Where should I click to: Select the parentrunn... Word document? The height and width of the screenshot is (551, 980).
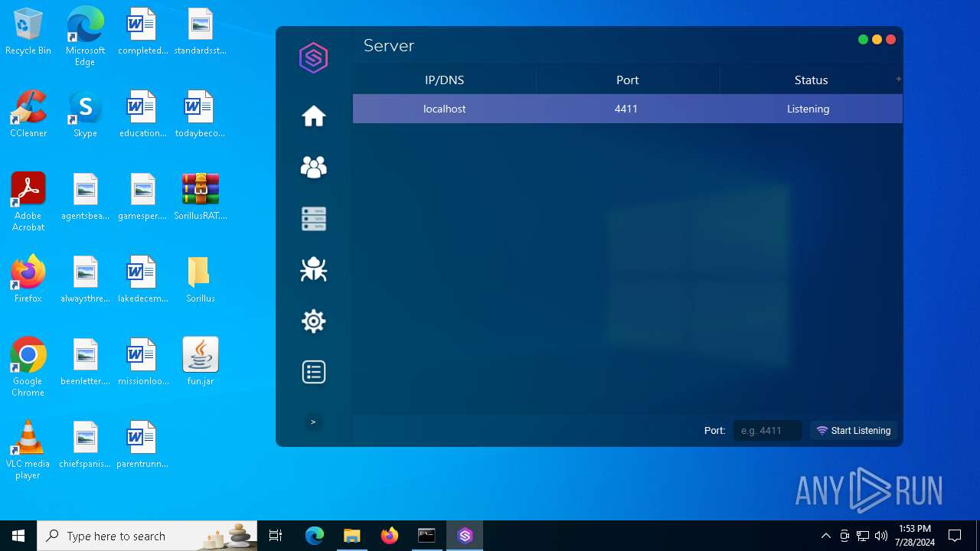coord(142,445)
